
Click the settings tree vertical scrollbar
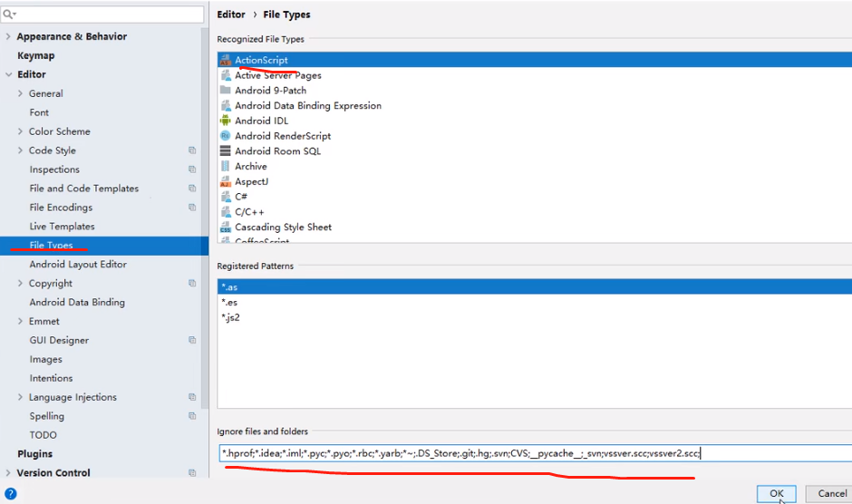[x=205, y=218]
